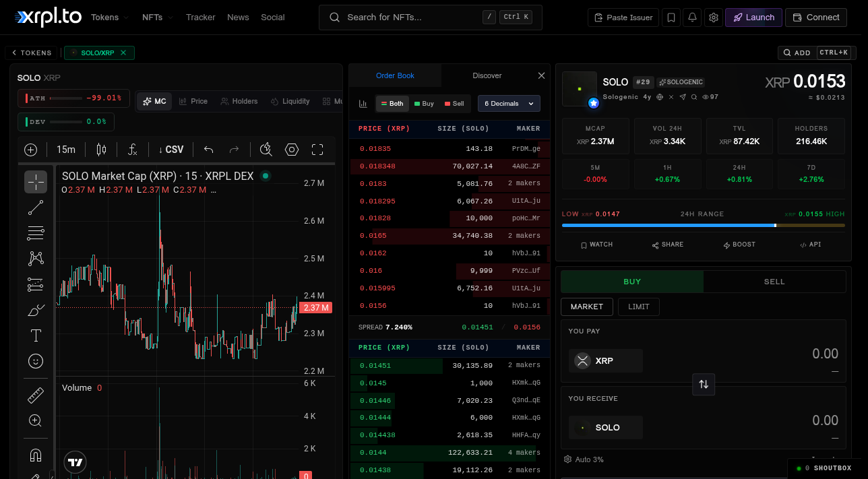Select the LIMIT order type
868x479 pixels.
coord(639,307)
